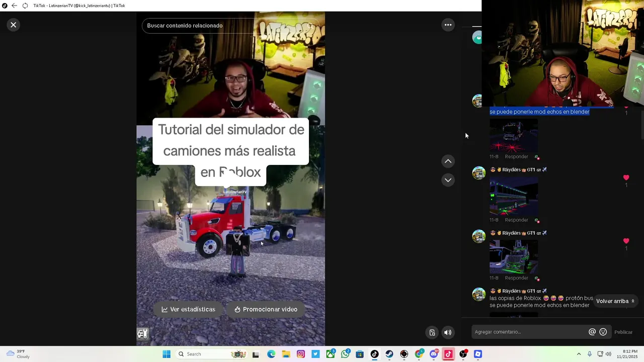Expand hidden system tray icons chevron
Viewport: 644px width, 362px height.
579,354
